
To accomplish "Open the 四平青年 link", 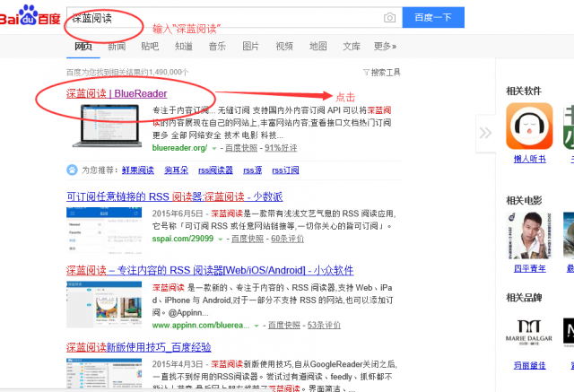I will pyautogui.click(x=530, y=268).
